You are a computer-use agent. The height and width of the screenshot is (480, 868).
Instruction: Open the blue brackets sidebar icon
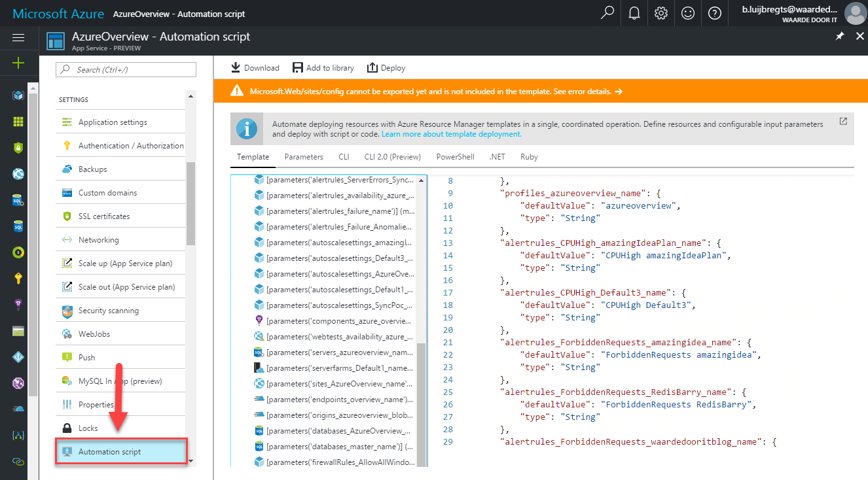(18, 436)
